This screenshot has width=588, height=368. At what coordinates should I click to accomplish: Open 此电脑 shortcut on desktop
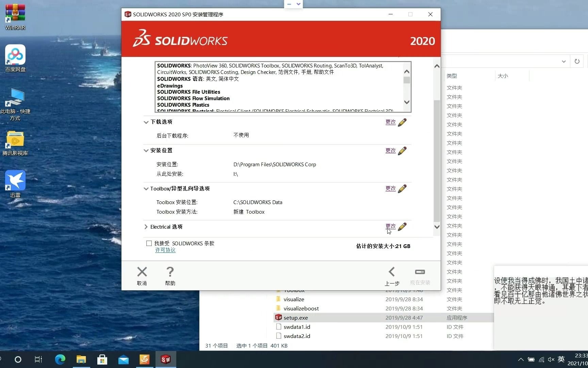15,104
